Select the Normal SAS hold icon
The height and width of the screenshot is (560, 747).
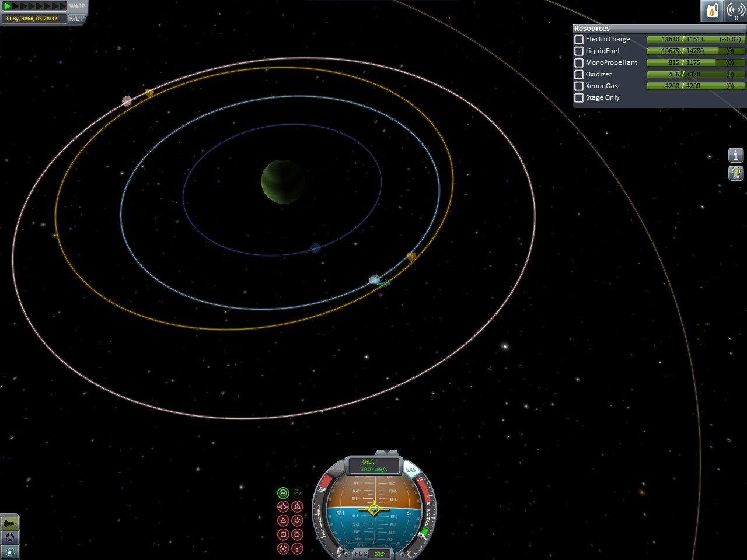(283, 520)
